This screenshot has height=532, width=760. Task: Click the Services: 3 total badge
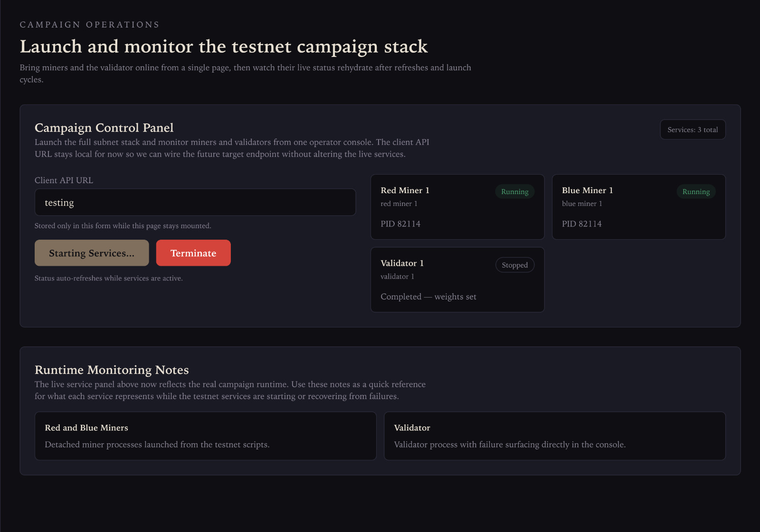pos(692,130)
